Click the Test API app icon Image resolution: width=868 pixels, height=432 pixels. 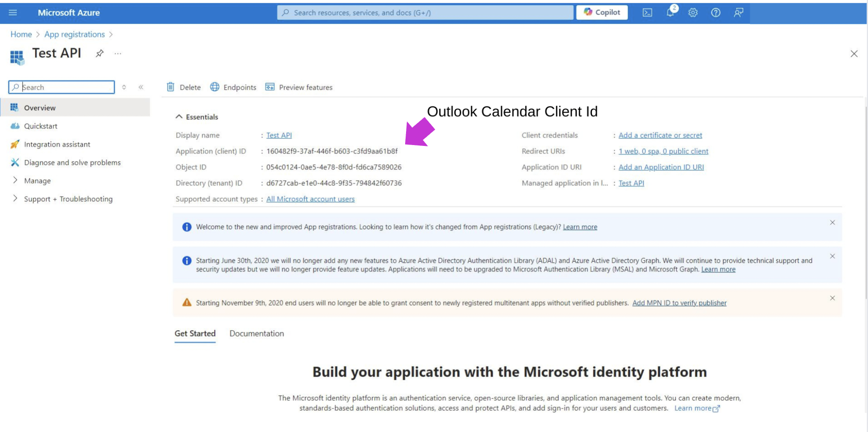pos(17,57)
